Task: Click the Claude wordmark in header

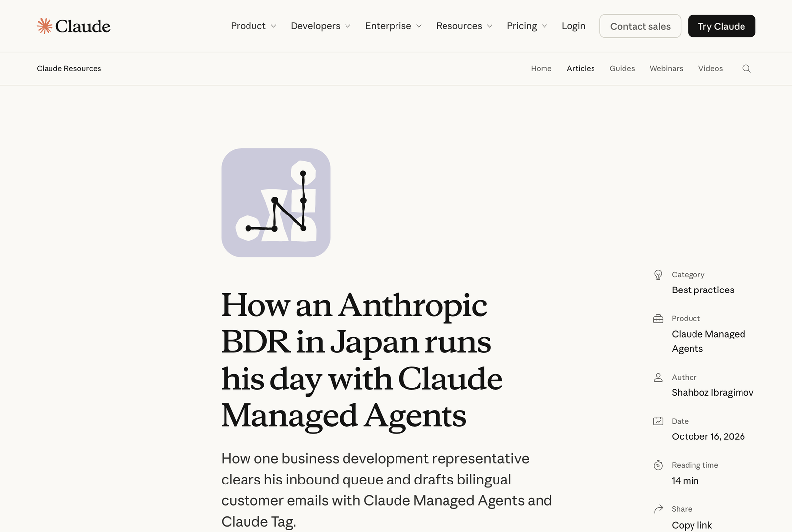Action: [83, 26]
